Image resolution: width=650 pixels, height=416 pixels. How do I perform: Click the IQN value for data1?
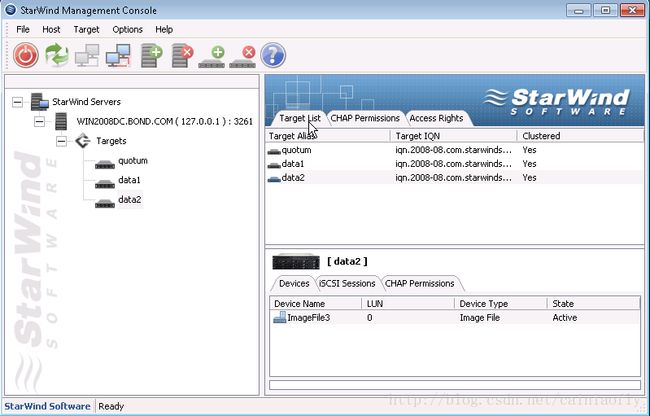[453, 164]
